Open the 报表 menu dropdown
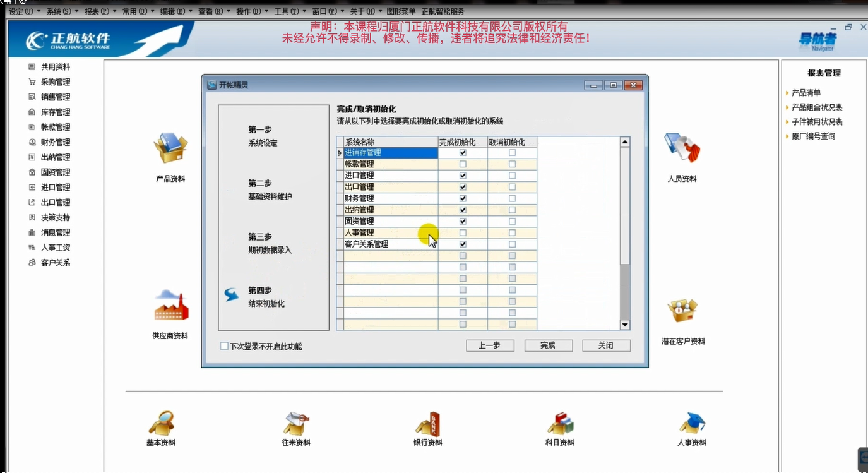This screenshot has height=473, width=868. (x=100, y=11)
